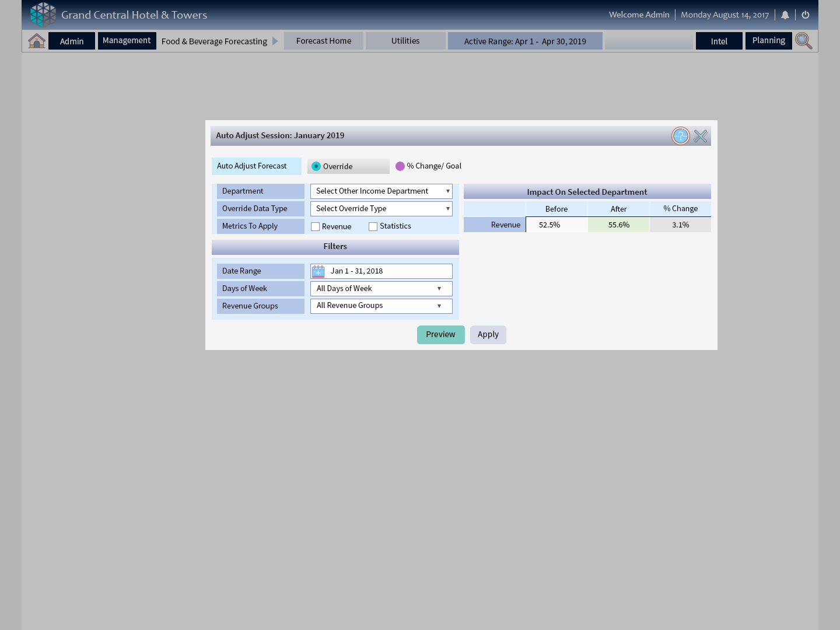Close the Auto Adjust Session dialog
840x630 pixels.
[701, 136]
